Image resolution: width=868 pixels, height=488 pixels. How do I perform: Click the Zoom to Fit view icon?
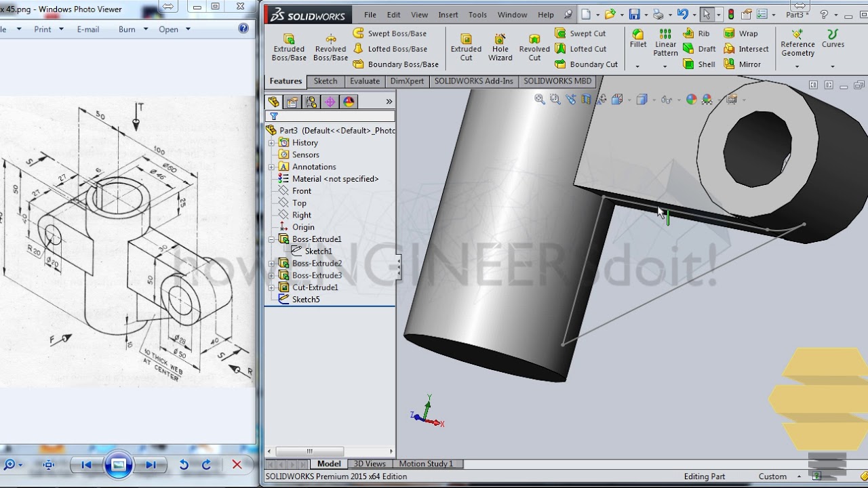point(540,99)
